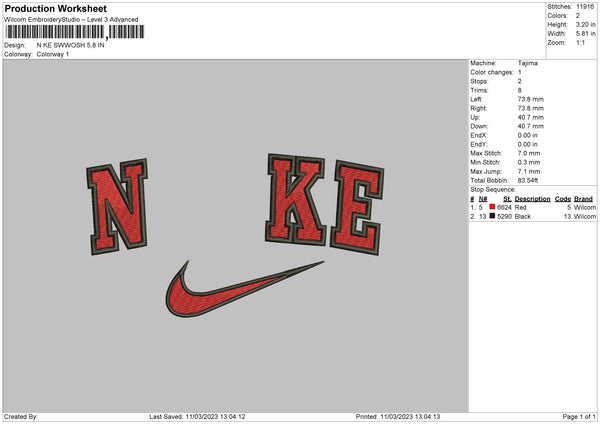The width and height of the screenshot is (600, 424).
Task: Click the 'EndY:' label
Action: [x=479, y=144]
